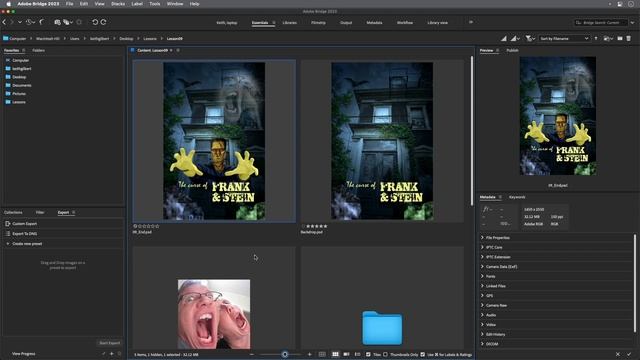Switch to Libraries workspace
The image size is (640, 360).
(x=290, y=22)
